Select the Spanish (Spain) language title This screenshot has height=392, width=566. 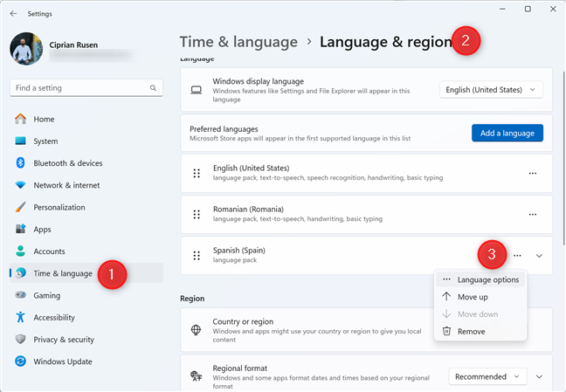239,251
